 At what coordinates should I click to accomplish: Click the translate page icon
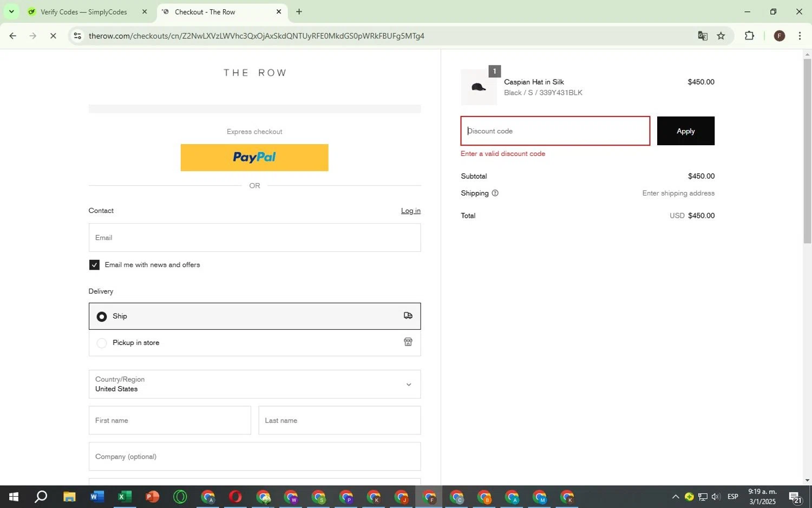click(703, 36)
